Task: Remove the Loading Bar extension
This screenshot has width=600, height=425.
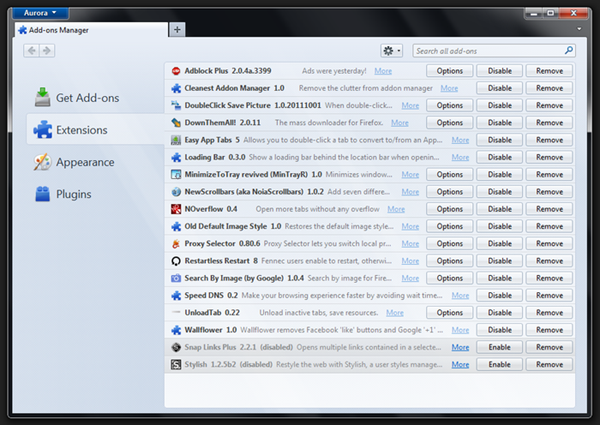Action: tap(549, 157)
